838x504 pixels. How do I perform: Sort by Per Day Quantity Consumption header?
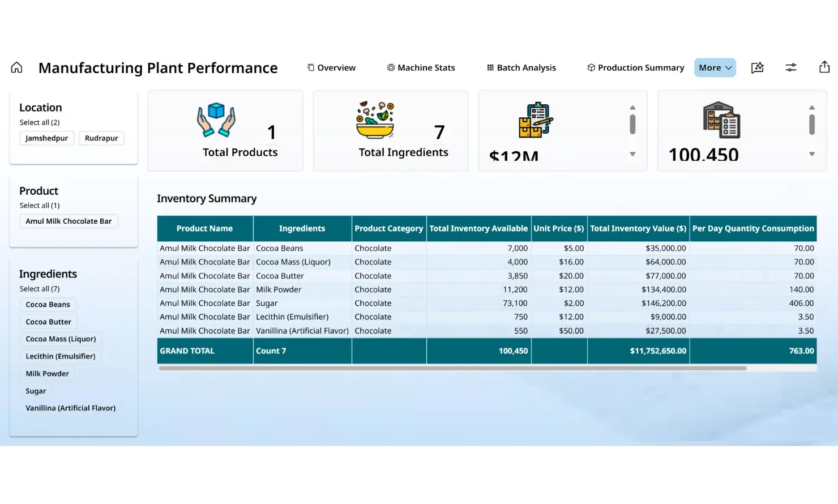coord(753,229)
